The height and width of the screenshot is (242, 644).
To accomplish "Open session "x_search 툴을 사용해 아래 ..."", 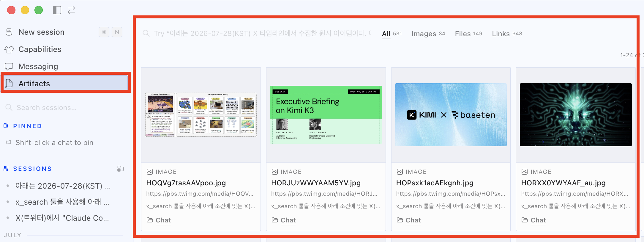I will 63,202.
